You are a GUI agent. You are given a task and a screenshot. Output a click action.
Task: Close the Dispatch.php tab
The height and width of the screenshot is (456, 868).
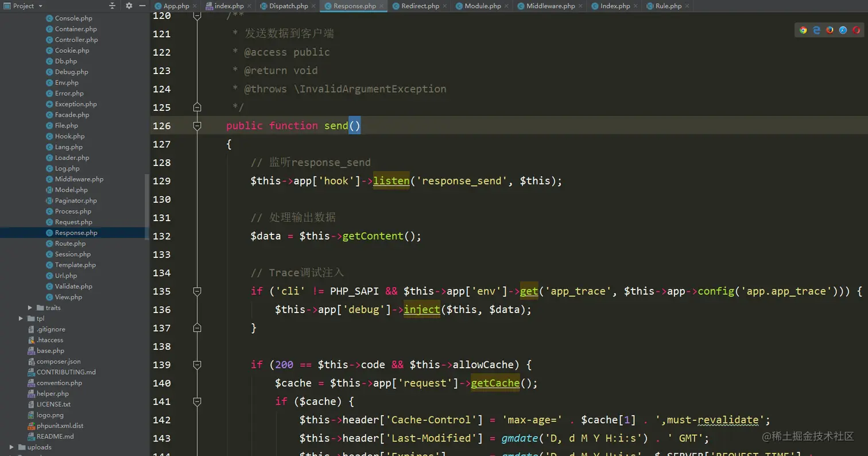[314, 6]
